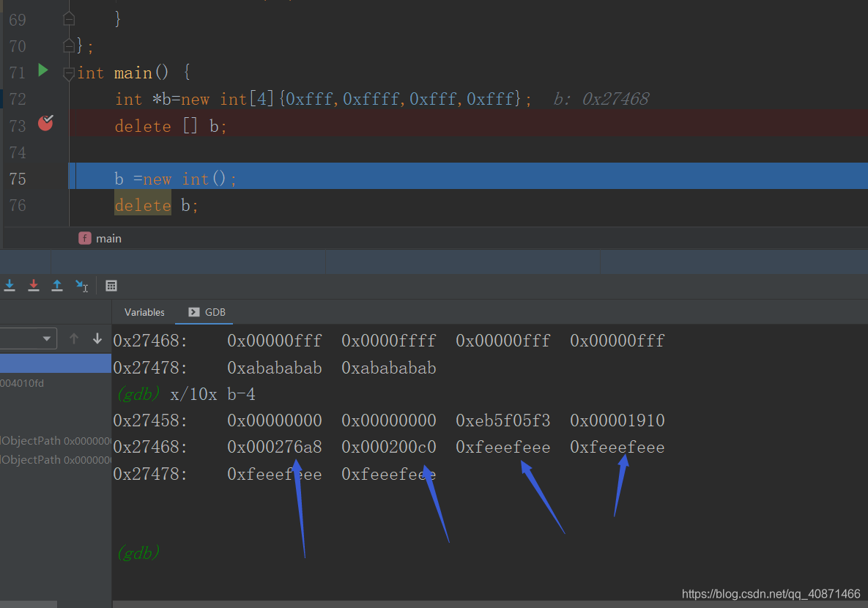Click the inline hint 'b: 0x27468'

coord(601,99)
